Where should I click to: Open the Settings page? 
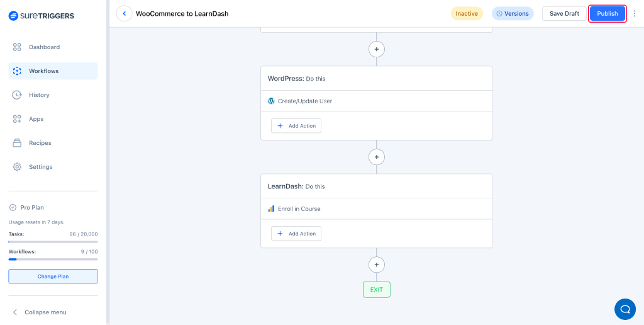pos(53,167)
